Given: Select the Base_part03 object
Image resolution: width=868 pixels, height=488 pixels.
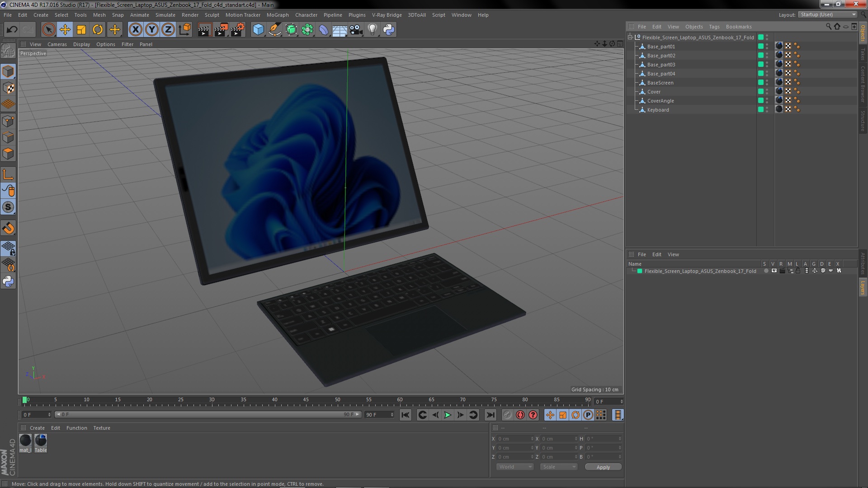Looking at the screenshot, I should click(661, 65).
